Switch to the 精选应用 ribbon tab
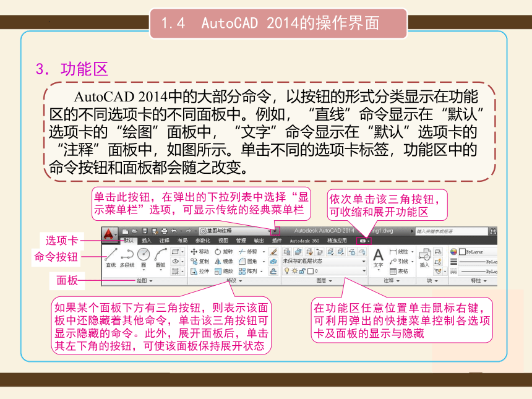 (x=337, y=241)
